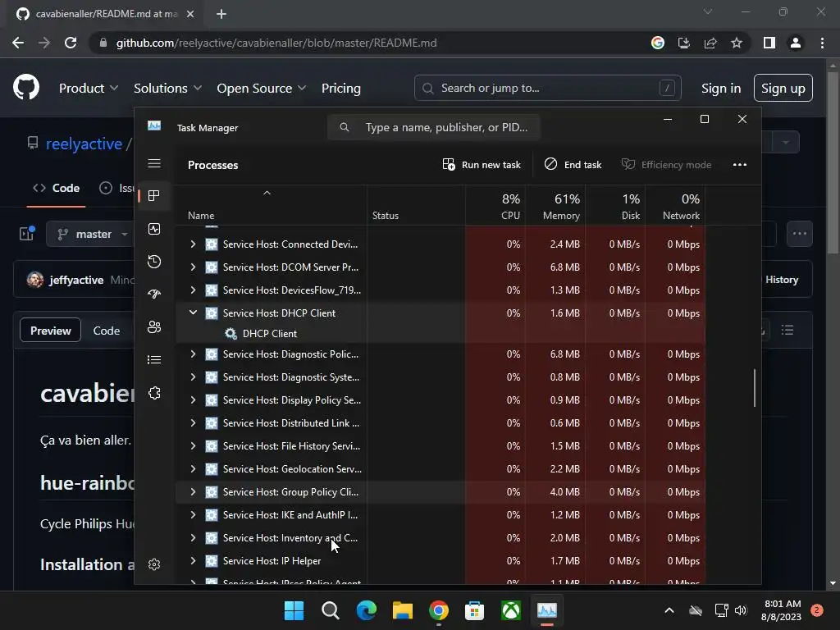Screen dimensions: 840x630
Task: Collapse Service Host: DHCP Client row
Action: [193, 313]
